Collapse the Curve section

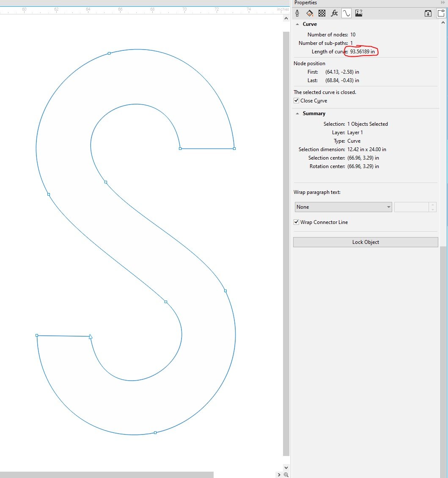(x=297, y=24)
